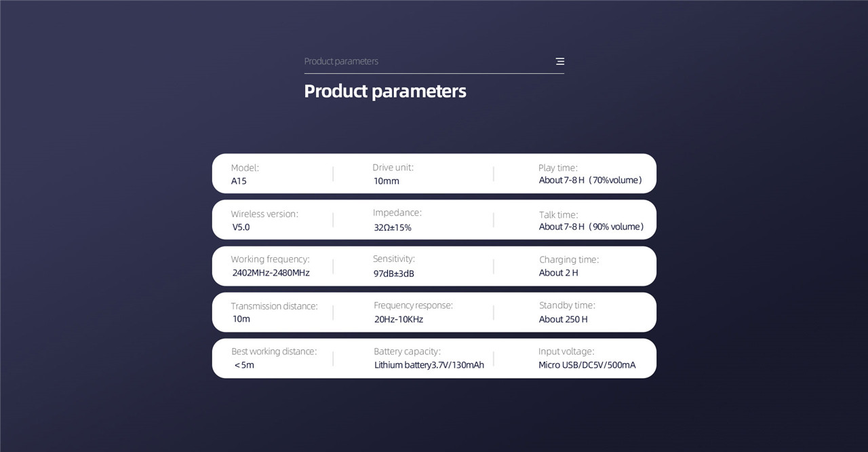
Task: Select the Best working distance <5m entry
Action: 274,358
